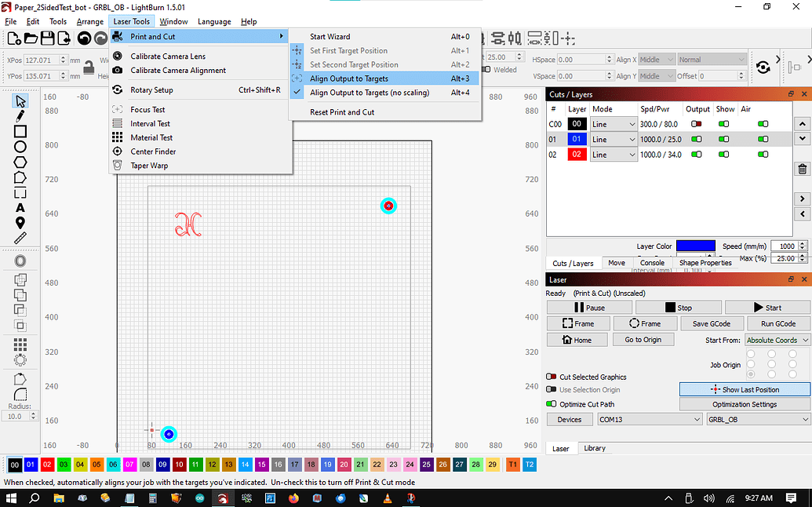
Task: Toggle Optimize Cut Path switch
Action: click(552, 404)
